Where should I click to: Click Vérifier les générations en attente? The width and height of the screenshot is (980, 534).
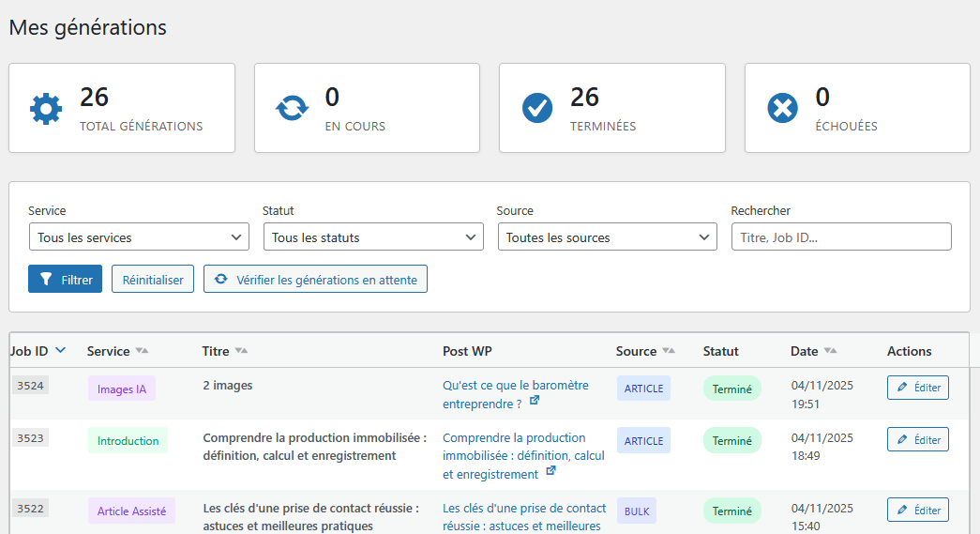pyautogui.click(x=315, y=280)
